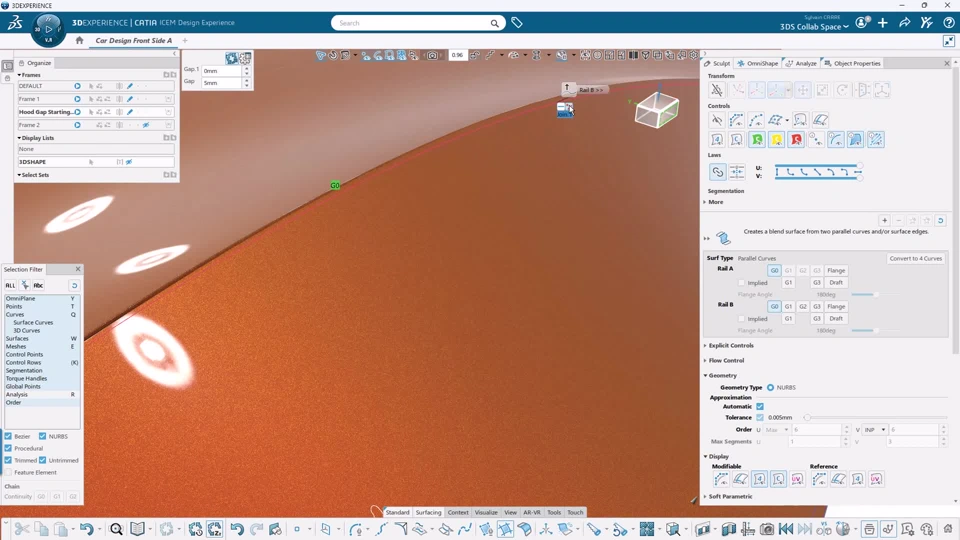The image size is (960, 540).
Task: Adjust the Tolerance slider
Action: pyautogui.click(x=808, y=418)
